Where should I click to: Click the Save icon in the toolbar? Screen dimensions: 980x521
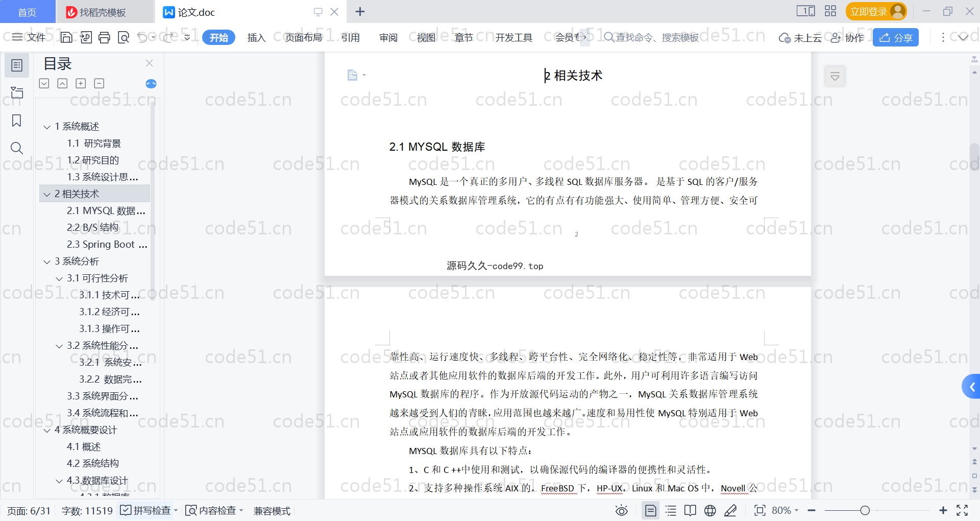pos(66,37)
